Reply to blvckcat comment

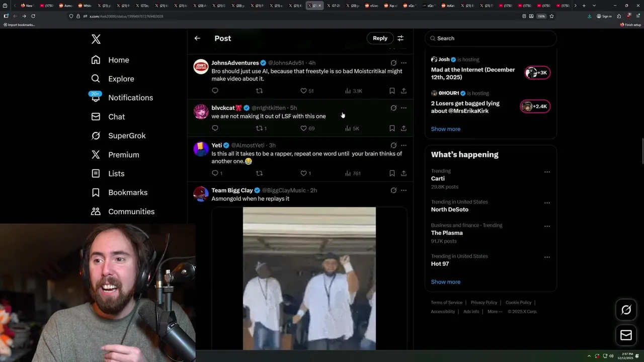[215, 128]
